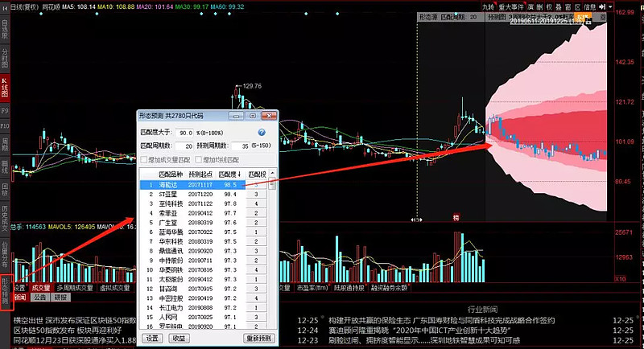Click the arrow-to-bar toolbar icon

pyautogui.click(x=602, y=7)
